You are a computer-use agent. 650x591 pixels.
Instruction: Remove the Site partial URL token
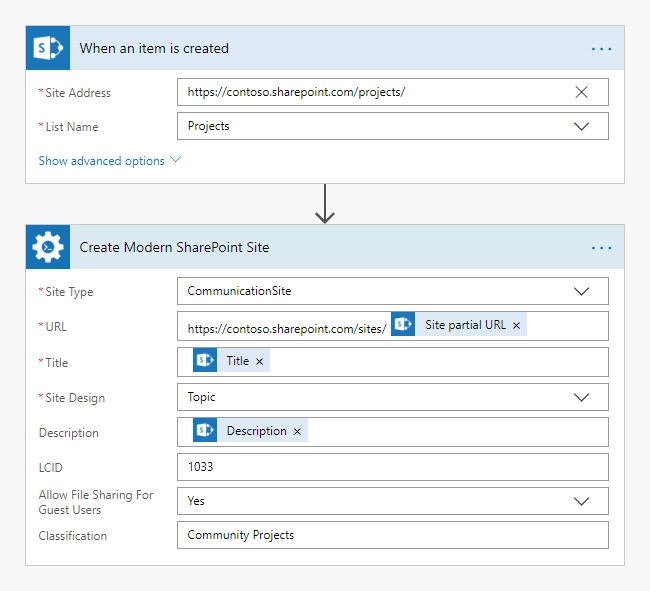(x=516, y=326)
